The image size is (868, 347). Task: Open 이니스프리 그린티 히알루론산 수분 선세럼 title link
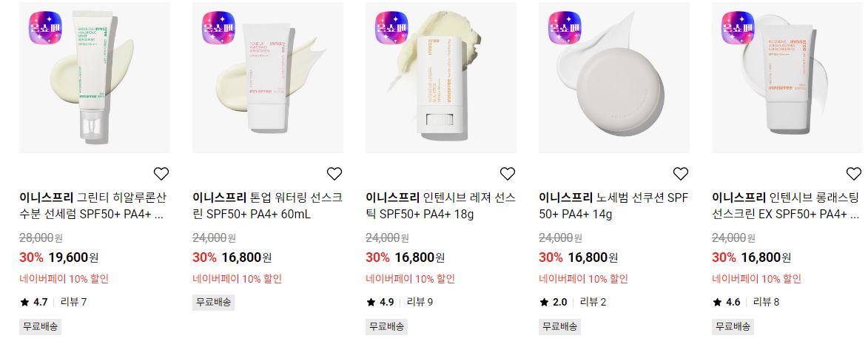(92, 206)
